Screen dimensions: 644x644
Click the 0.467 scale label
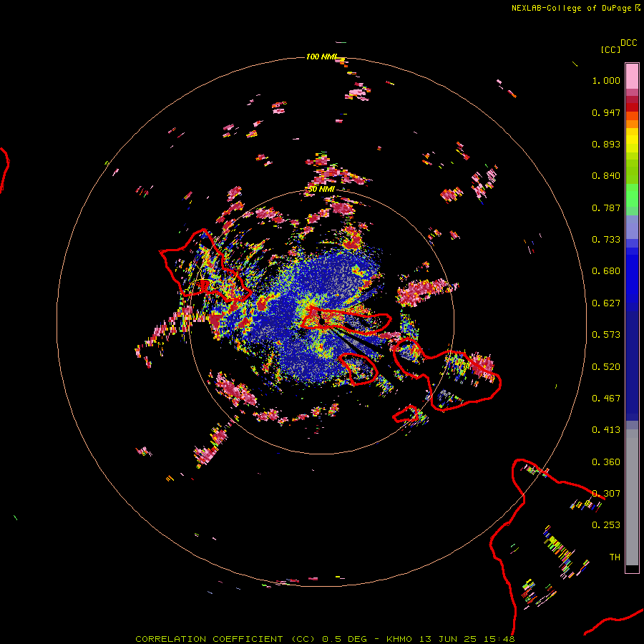[606, 399]
